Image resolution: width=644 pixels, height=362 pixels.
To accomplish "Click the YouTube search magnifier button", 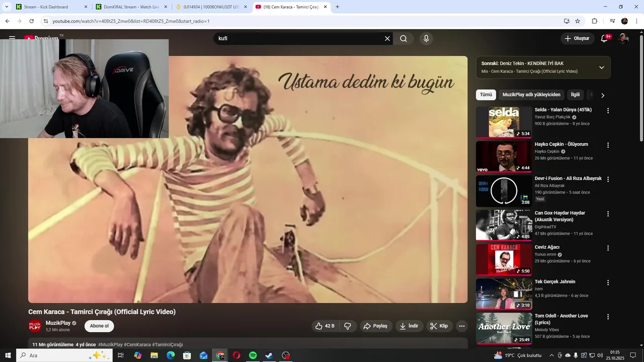I will tap(404, 38).
